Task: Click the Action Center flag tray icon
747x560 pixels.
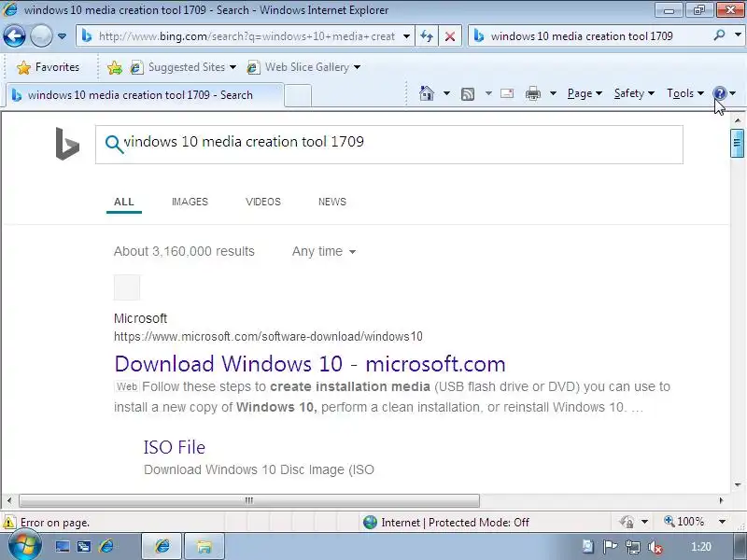Action: tap(610, 547)
